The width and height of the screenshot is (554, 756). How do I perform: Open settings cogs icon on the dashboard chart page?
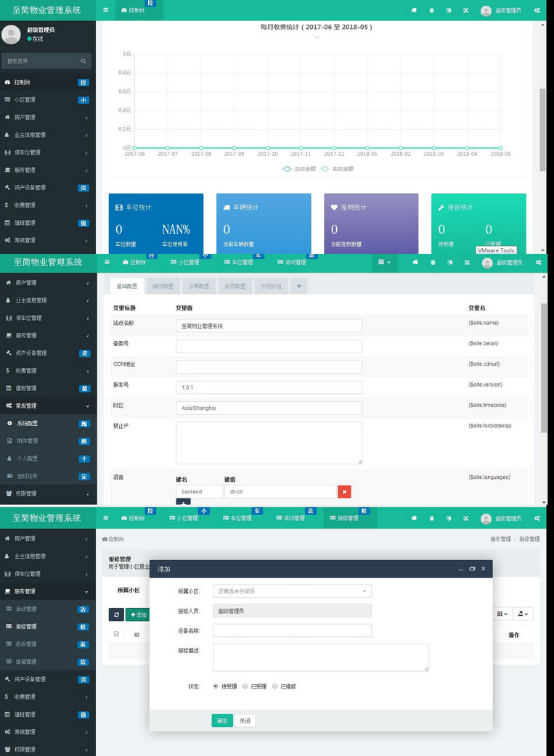pos(537,10)
